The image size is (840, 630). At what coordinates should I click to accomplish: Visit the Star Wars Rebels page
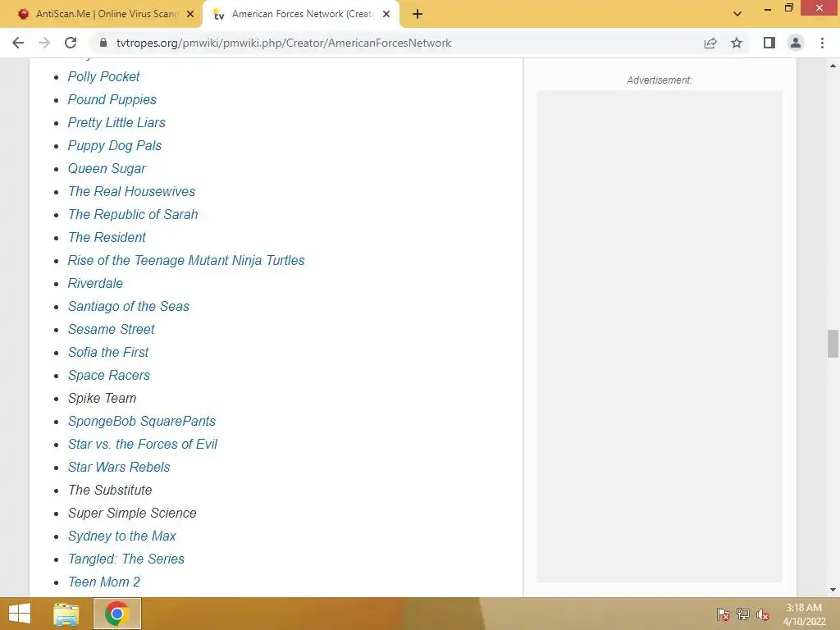[119, 467]
